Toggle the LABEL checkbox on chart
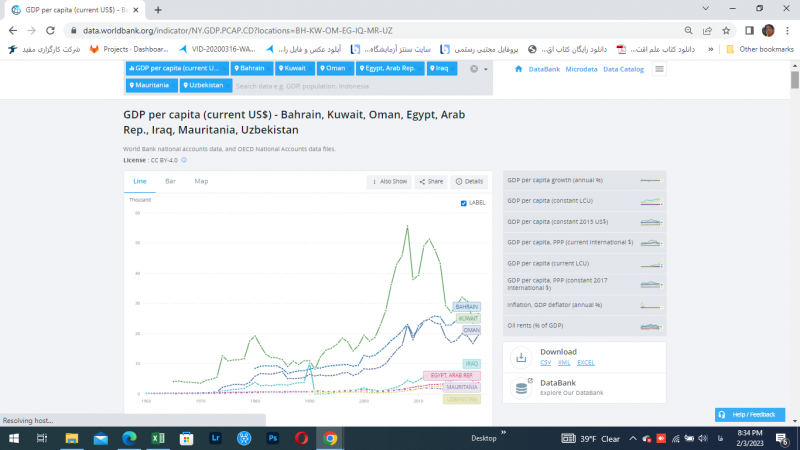Screen dimensions: 800x450 point(464,202)
